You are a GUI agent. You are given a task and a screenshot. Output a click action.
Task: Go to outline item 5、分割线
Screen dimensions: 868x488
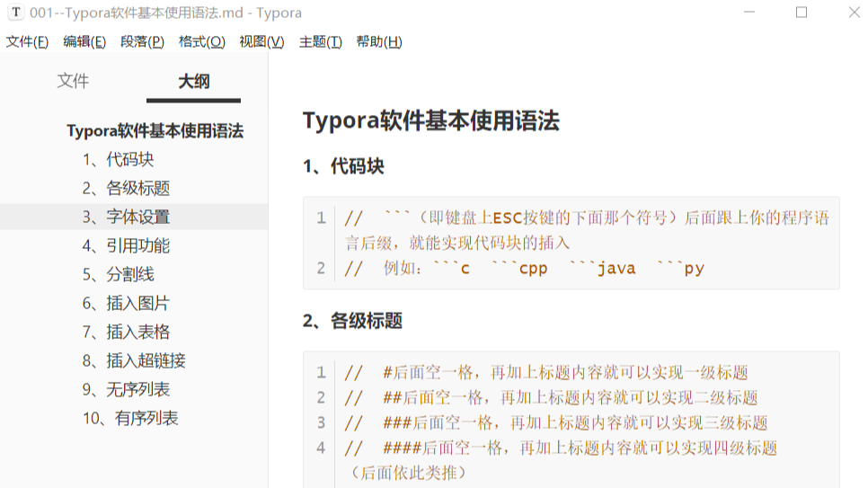click(x=118, y=275)
